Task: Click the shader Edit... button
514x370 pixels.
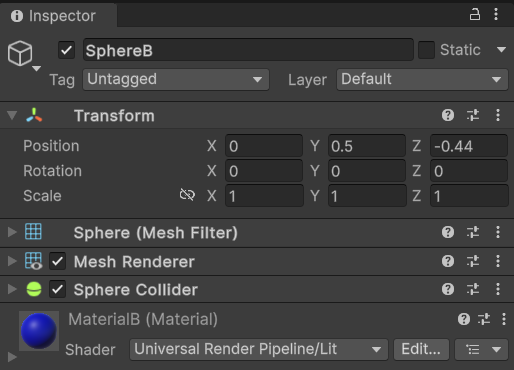Action: coord(421,349)
